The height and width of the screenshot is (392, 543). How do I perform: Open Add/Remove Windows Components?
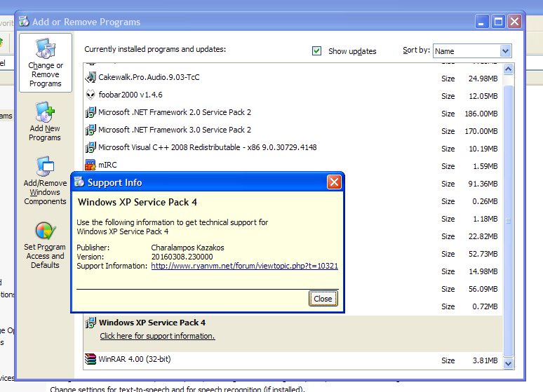(45, 181)
